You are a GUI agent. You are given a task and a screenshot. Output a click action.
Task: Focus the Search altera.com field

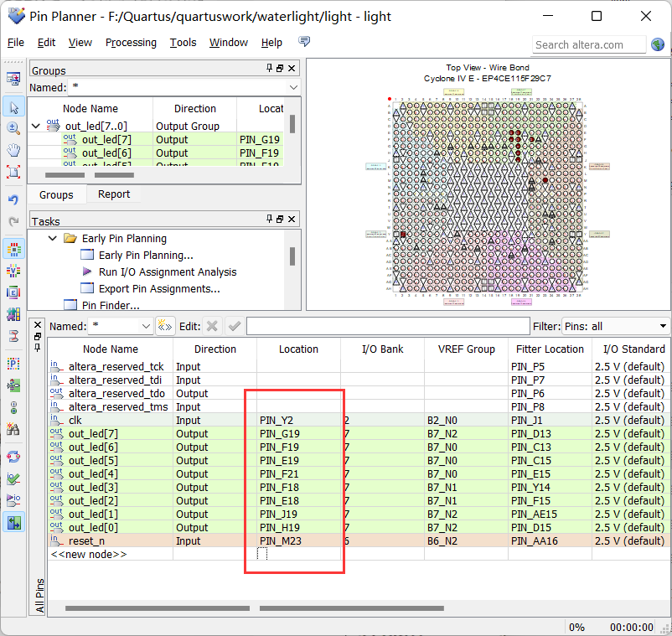pos(589,44)
